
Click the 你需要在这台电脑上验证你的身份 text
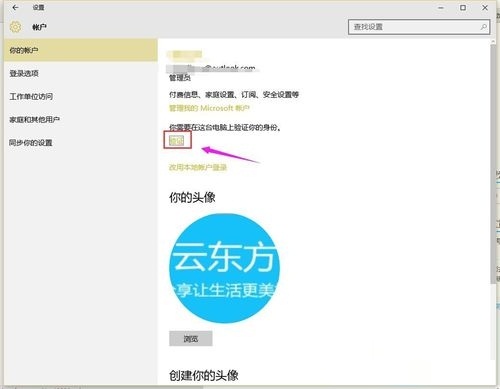tap(224, 127)
